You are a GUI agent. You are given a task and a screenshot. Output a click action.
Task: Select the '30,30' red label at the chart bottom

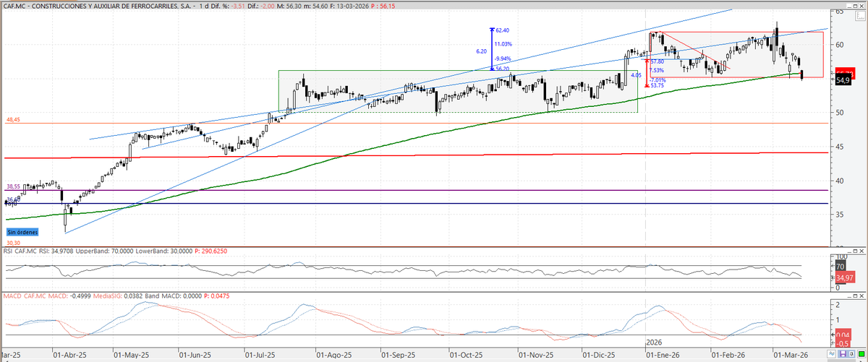[13, 244]
